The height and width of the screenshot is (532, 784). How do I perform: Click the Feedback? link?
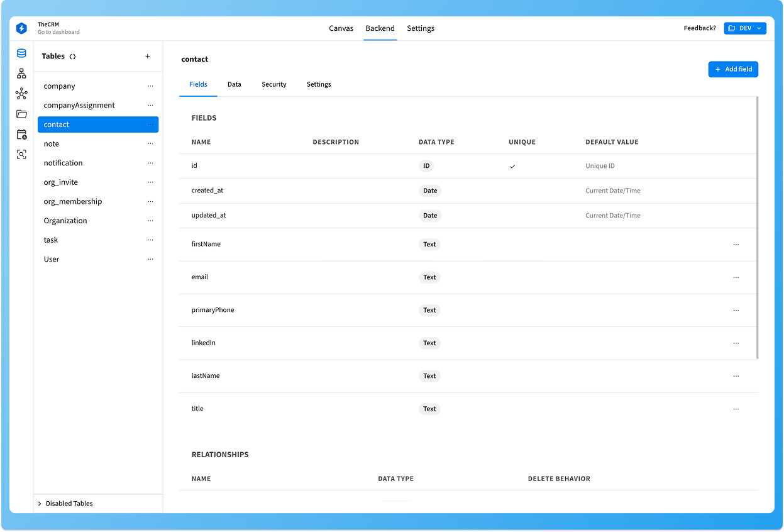click(x=700, y=28)
